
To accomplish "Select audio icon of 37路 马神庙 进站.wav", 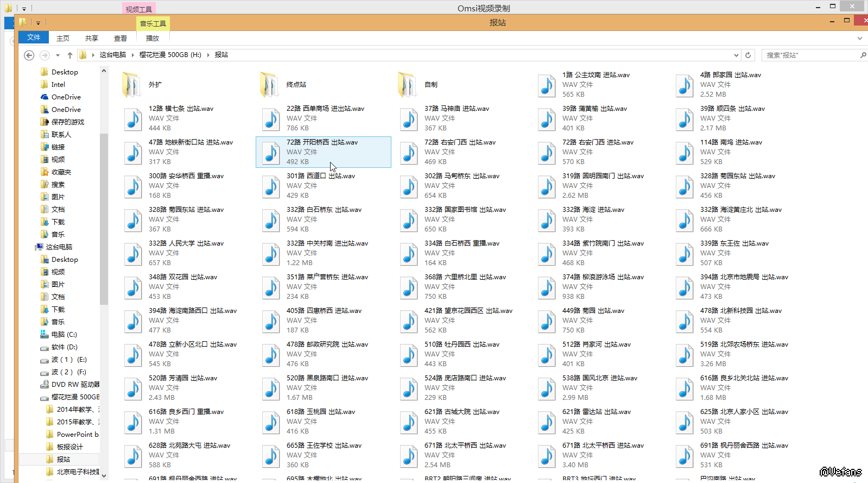I will 409,118.
